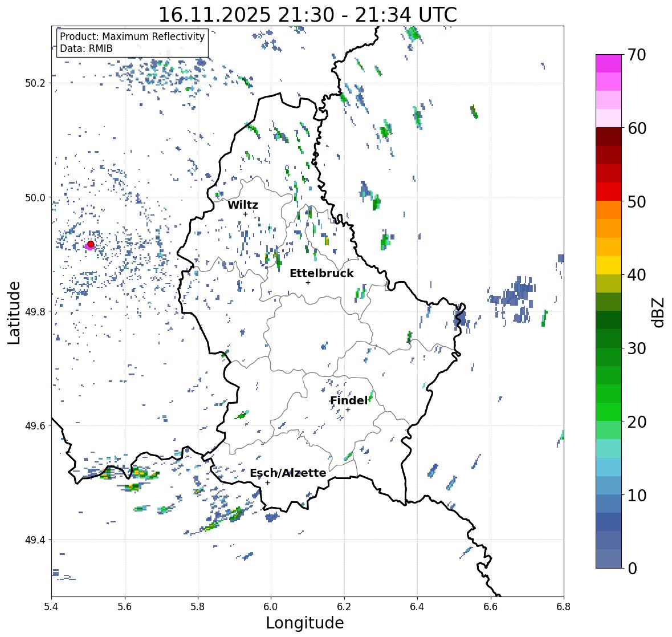This screenshot has width=672, height=637.
Task: Click the longitude tick label 5.6
Action: pyautogui.click(x=125, y=607)
